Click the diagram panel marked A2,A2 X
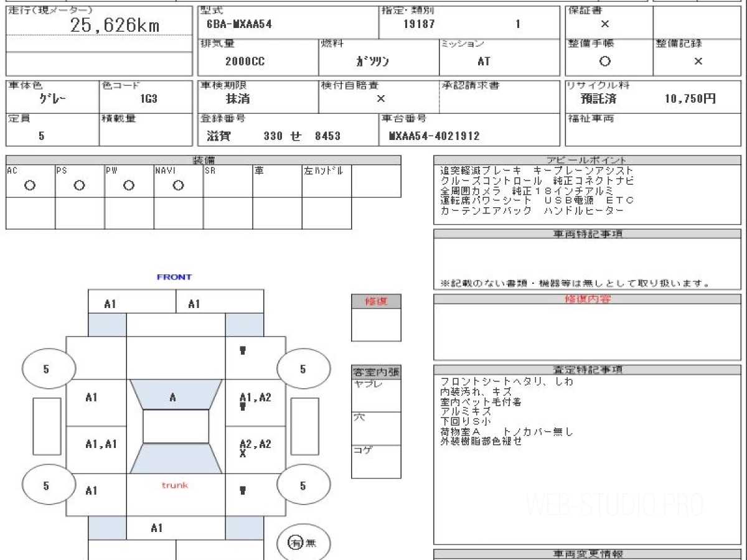Image resolution: width=747 pixels, height=560 pixels. [255, 449]
